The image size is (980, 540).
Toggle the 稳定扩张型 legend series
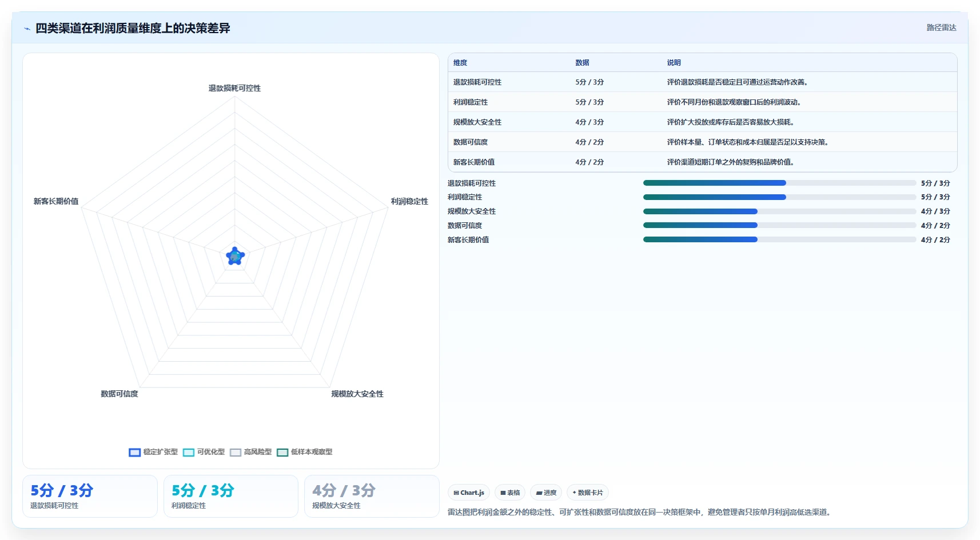coord(153,452)
